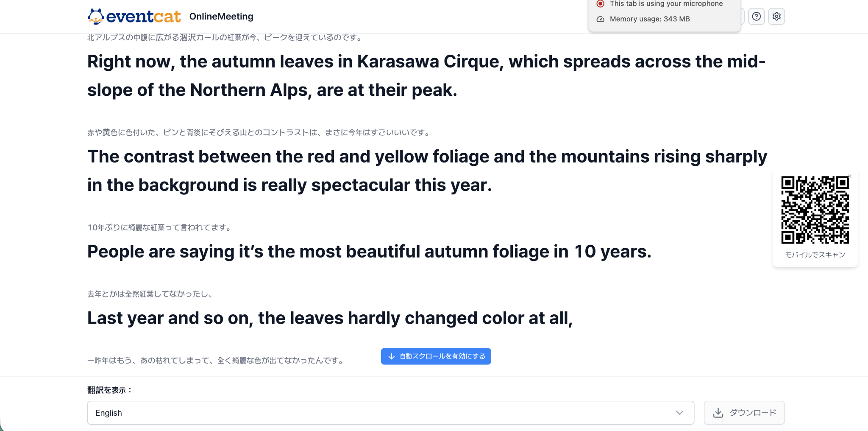Screen dimensions: 868x431
Task: Open the settings gear button
Action: pos(776,17)
